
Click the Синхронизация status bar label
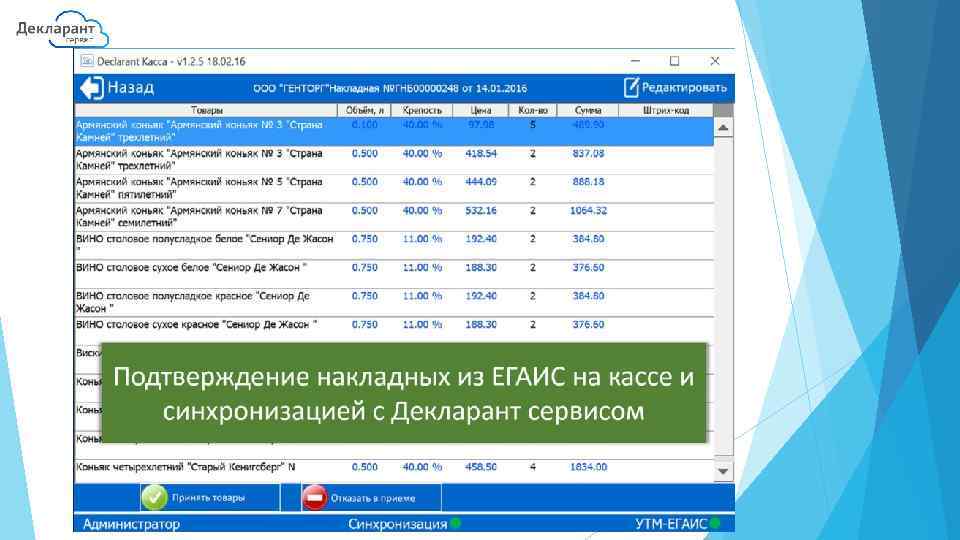click(397, 524)
